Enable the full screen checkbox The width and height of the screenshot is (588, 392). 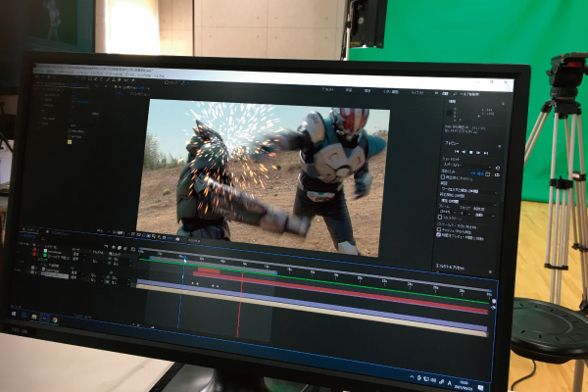coord(440,218)
